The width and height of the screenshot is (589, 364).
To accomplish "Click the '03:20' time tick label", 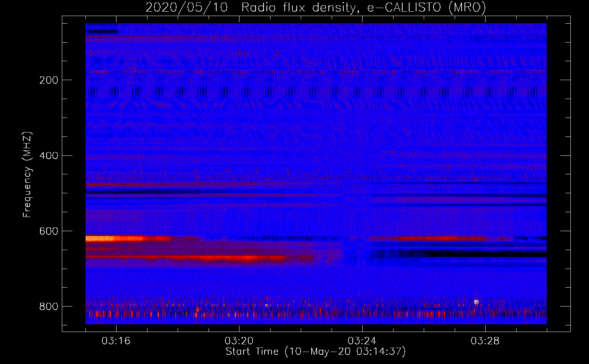I will 239,341.
